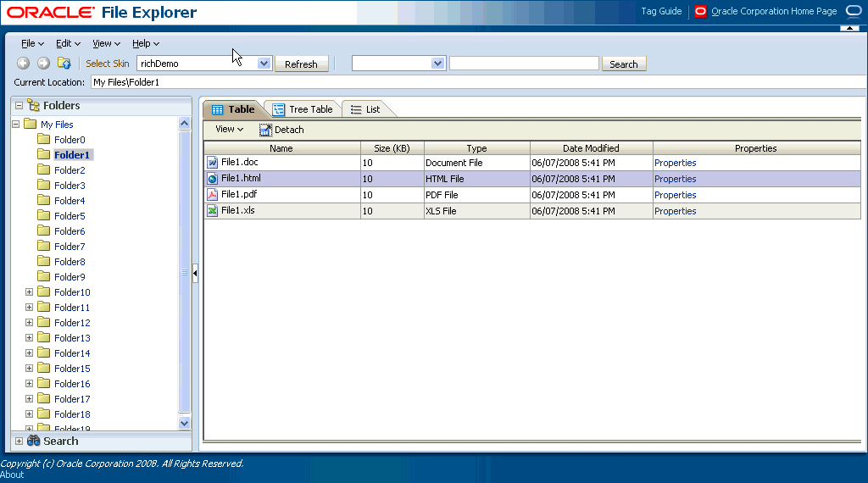This screenshot has width=868, height=483.
Task: Click the Current Location field
Action: tap(479, 82)
